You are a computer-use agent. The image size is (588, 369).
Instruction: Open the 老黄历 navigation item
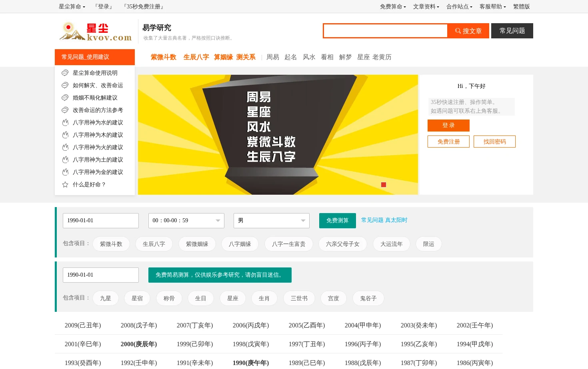(382, 57)
